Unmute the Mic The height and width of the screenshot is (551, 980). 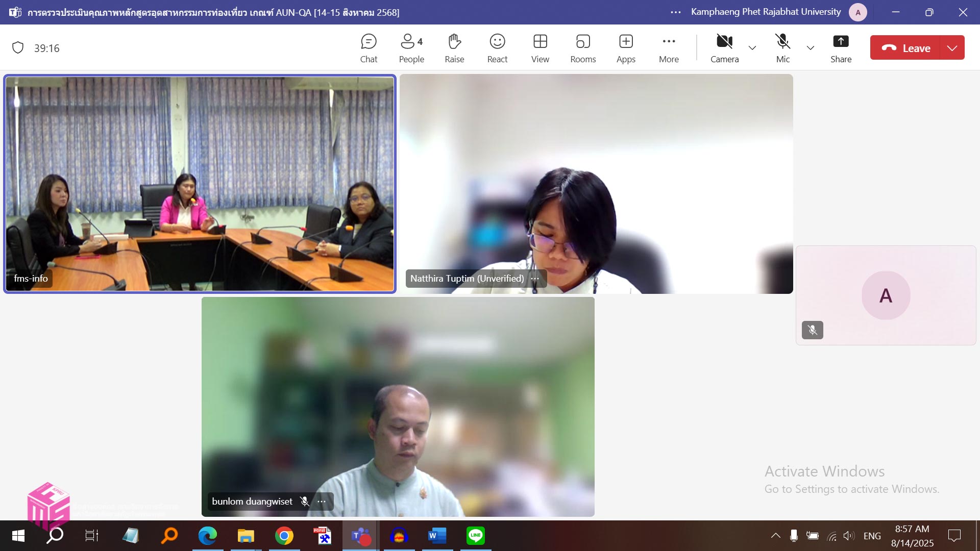tap(782, 48)
